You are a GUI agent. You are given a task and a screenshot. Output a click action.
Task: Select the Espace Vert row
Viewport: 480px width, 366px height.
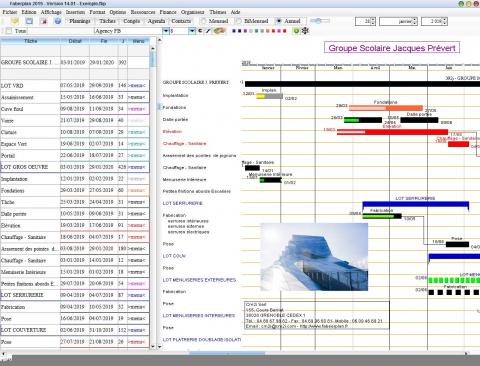pyautogui.click(x=75, y=144)
